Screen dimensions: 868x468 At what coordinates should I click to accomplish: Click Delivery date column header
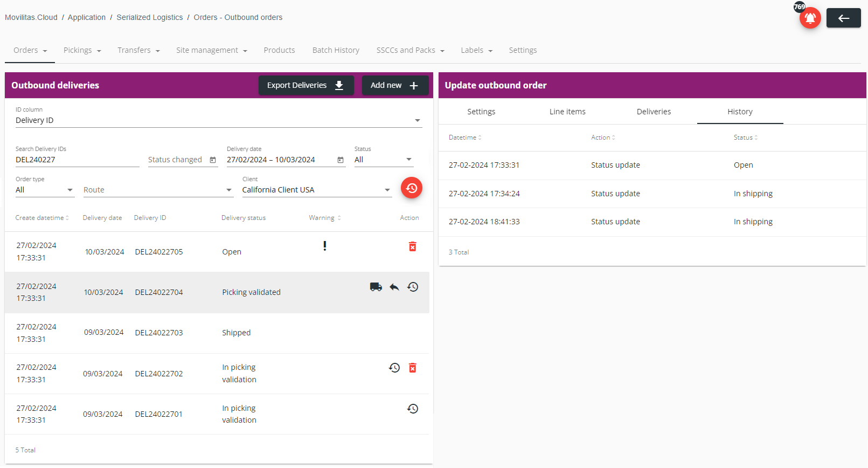[x=102, y=218]
